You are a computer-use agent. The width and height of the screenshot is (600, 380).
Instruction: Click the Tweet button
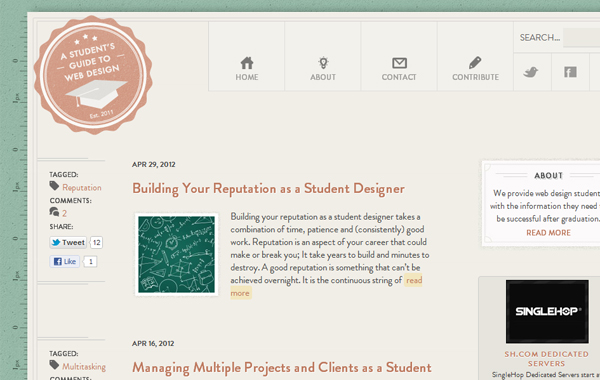(68, 242)
